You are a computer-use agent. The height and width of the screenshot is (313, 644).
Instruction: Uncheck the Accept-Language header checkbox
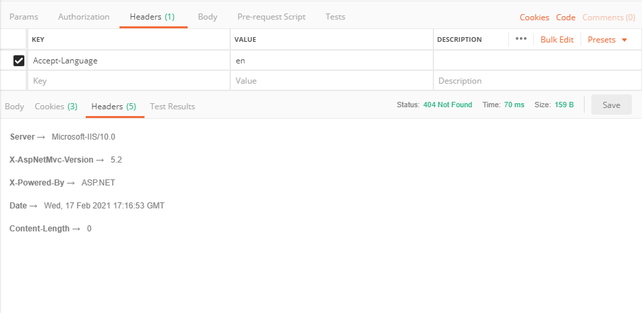19,61
